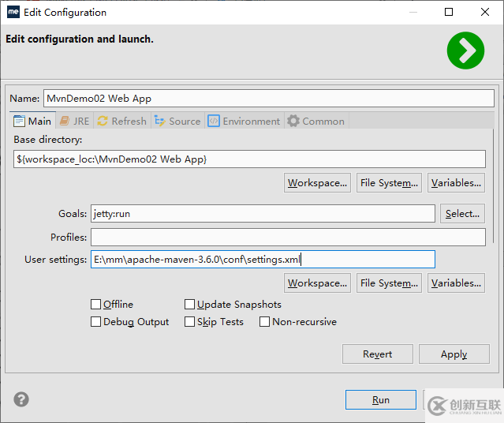Enable the Offline checkbox
This screenshot has height=423, width=504.
point(96,304)
